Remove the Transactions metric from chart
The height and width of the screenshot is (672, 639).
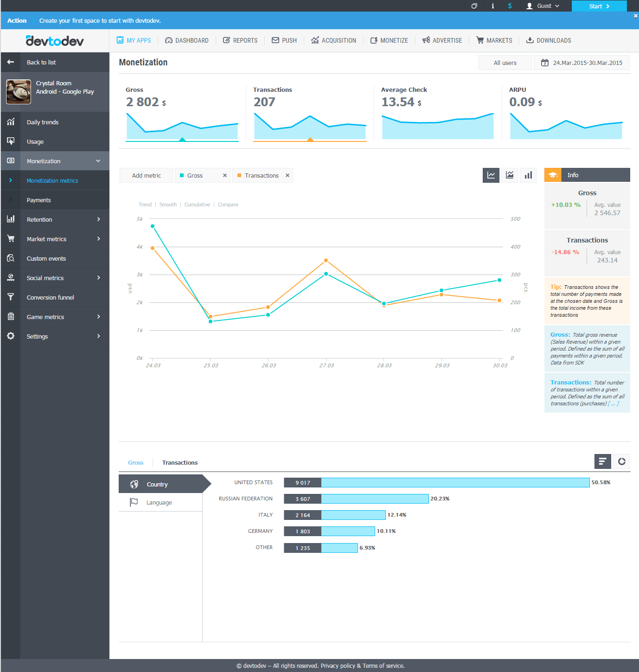coord(288,175)
